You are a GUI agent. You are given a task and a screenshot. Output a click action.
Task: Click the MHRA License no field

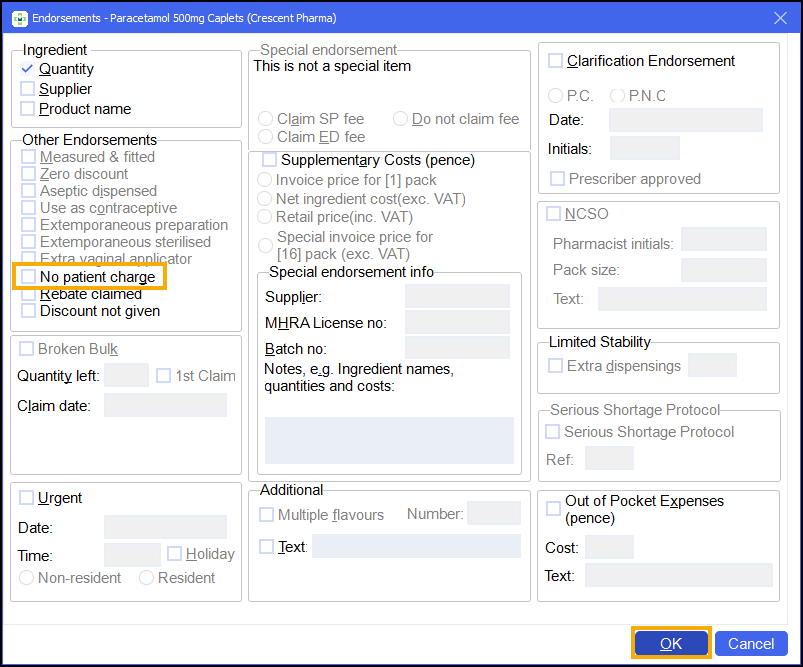coord(457,322)
